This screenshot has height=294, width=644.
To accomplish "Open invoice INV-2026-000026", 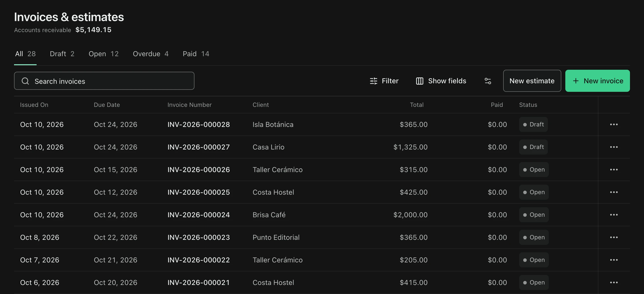I will pyautogui.click(x=199, y=170).
